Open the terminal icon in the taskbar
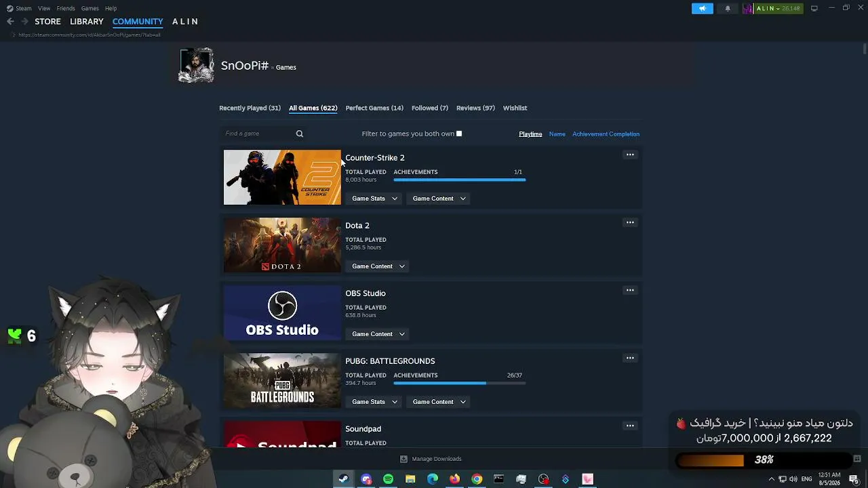The image size is (868, 488). (x=499, y=479)
